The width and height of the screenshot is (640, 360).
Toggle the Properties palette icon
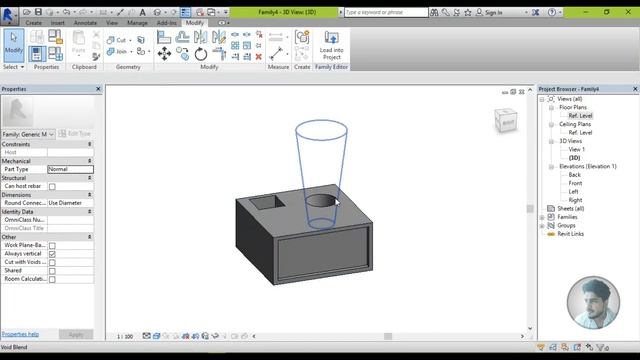(x=37, y=54)
